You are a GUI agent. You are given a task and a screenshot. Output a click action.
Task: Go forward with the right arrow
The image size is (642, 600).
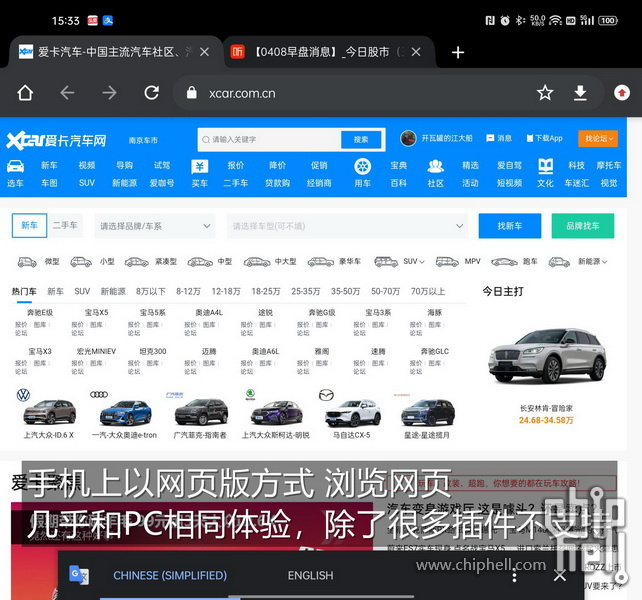coord(109,93)
